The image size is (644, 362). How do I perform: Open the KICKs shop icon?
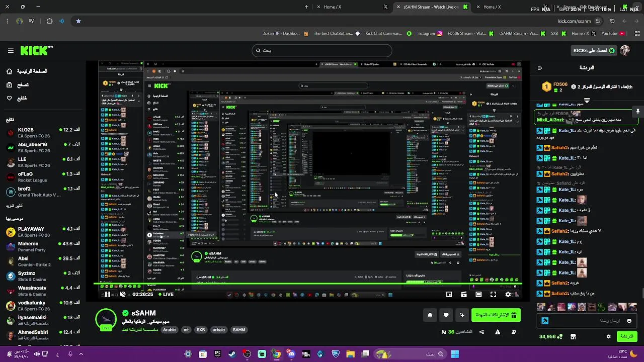point(573,336)
